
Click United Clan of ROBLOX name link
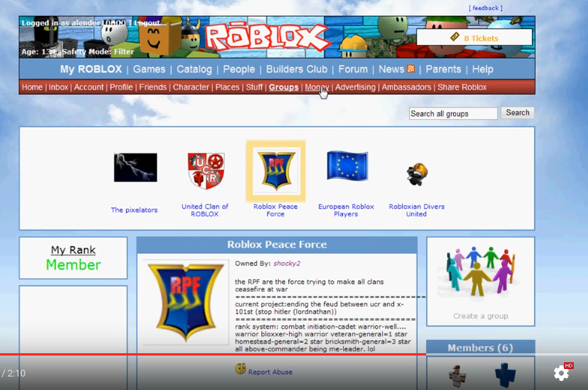204,210
